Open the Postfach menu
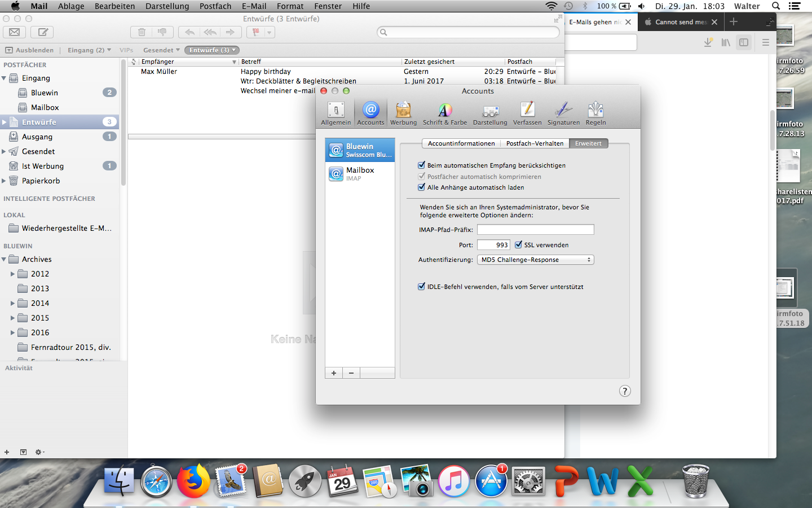Viewport: 812px width, 508px height. [215, 6]
